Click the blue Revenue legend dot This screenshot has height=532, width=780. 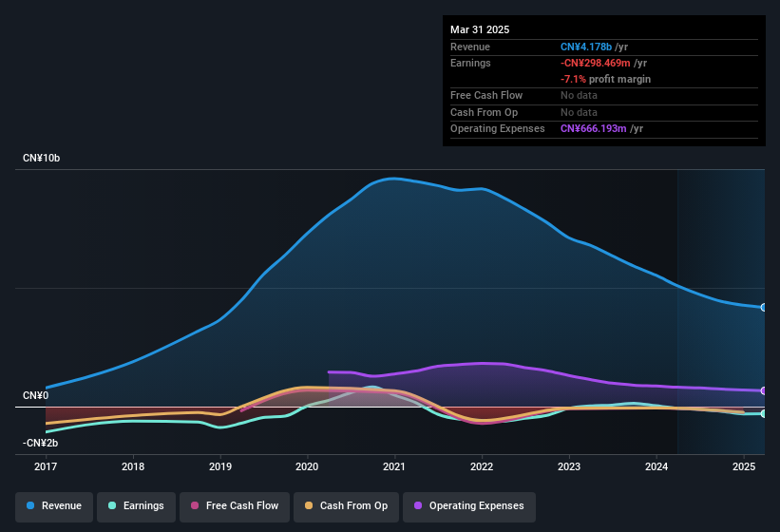pyautogui.click(x=30, y=505)
